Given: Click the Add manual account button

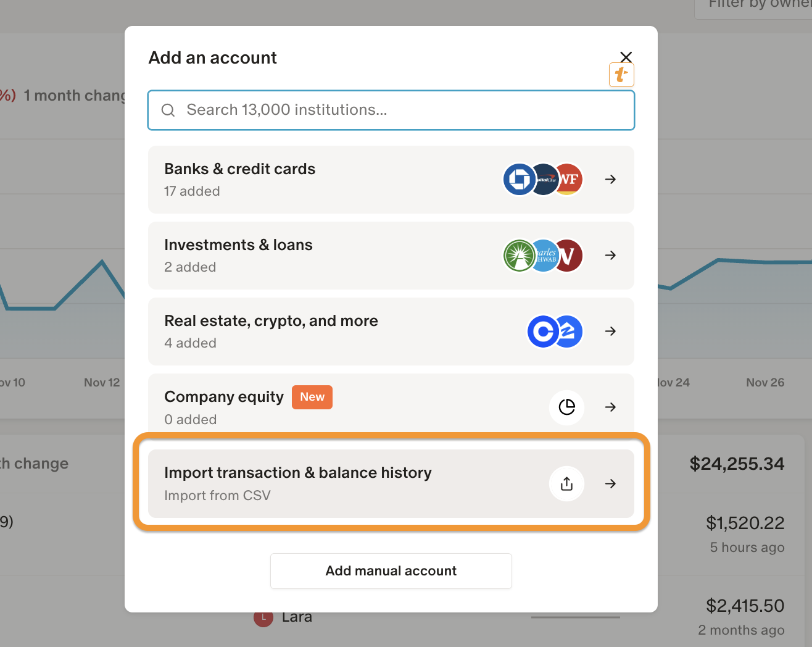Looking at the screenshot, I should click(391, 571).
